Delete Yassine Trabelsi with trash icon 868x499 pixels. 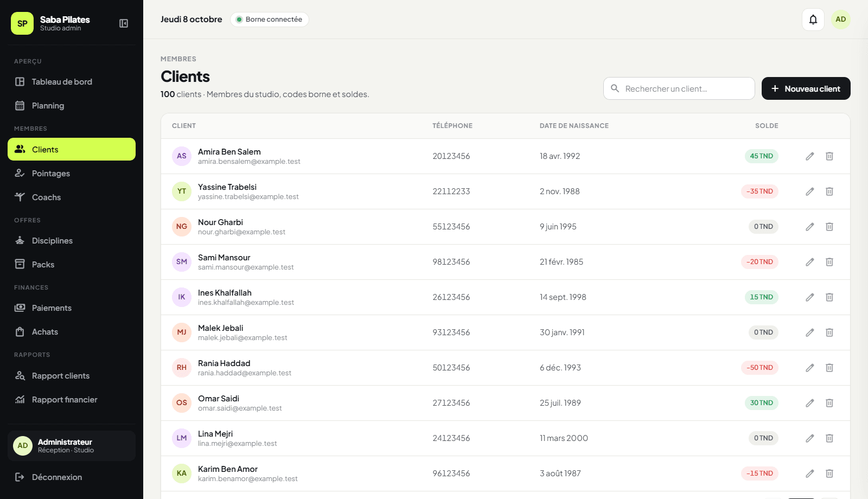pos(829,191)
